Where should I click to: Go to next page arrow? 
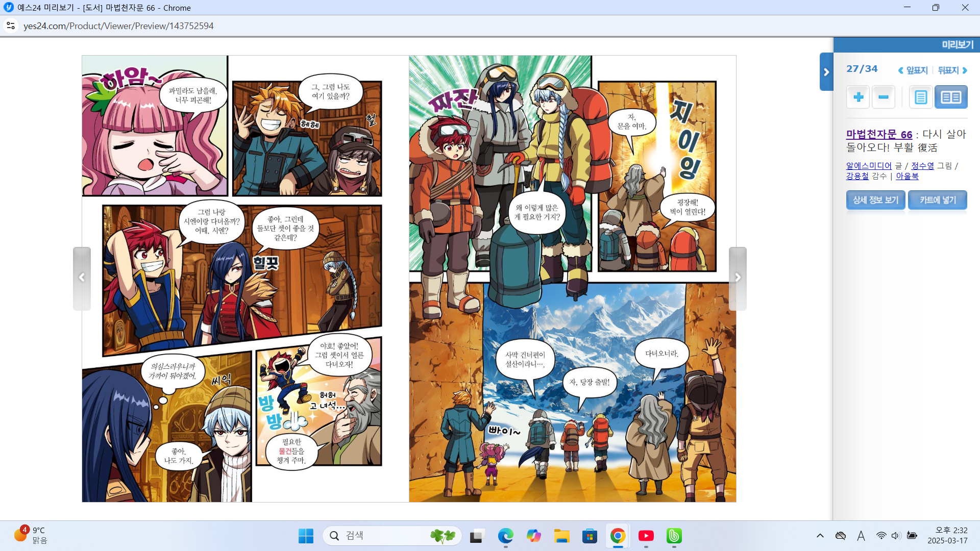click(x=738, y=278)
